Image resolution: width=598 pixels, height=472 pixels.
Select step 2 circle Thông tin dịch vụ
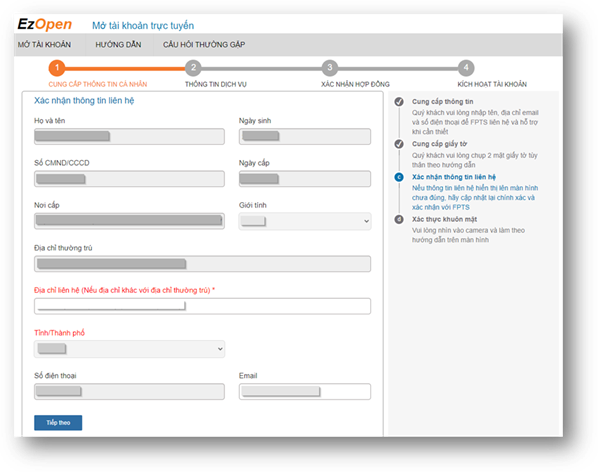tap(193, 68)
